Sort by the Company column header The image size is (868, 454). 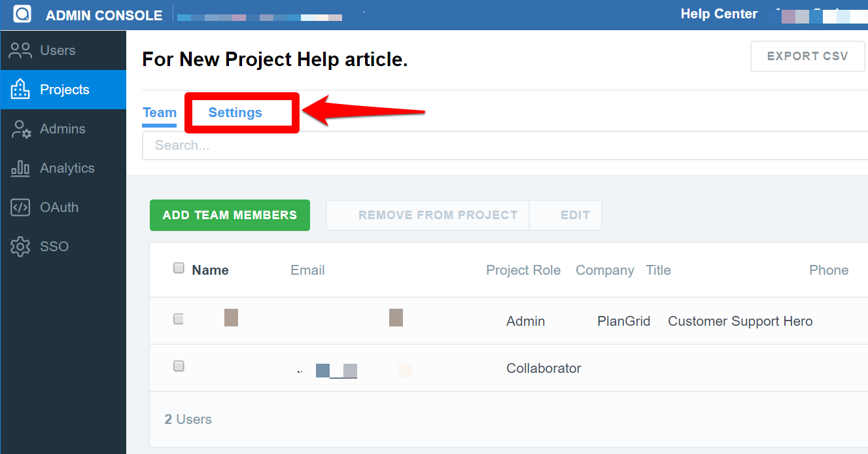coord(605,270)
